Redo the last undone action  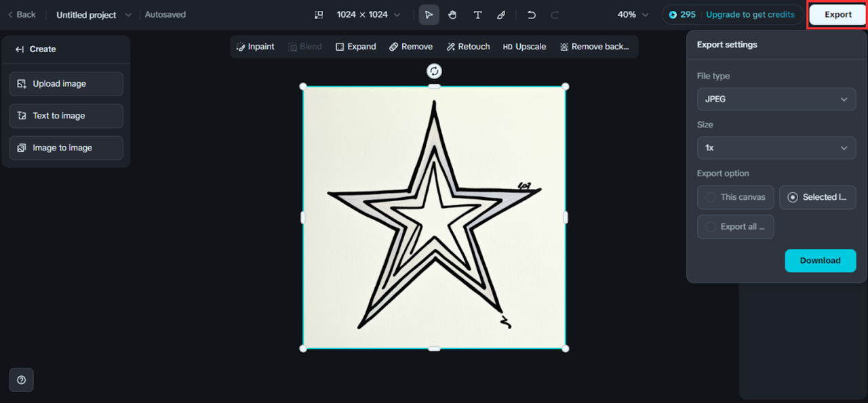pyautogui.click(x=555, y=14)
